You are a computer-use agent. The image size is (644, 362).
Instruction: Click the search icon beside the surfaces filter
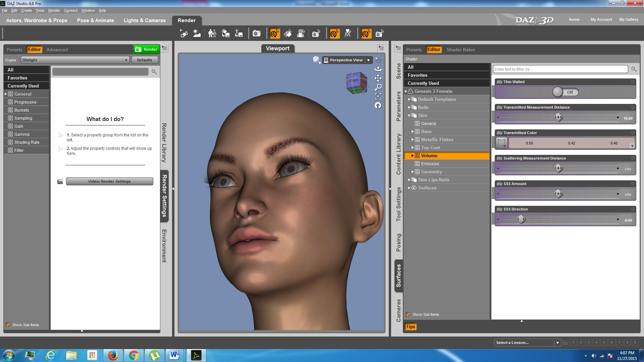pos(634,69)
